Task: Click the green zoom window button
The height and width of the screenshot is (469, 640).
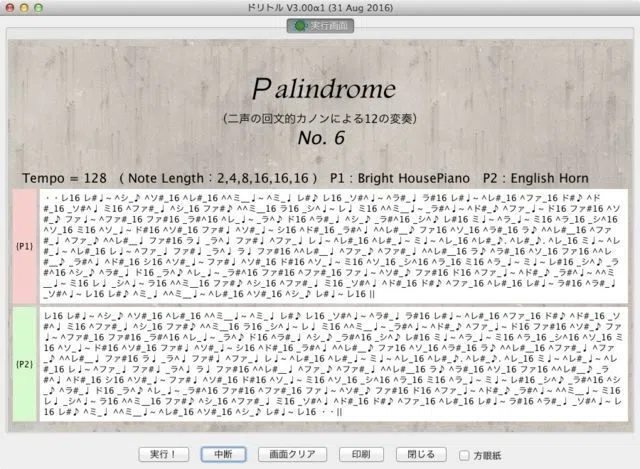Action: click(x=38, y=7)
